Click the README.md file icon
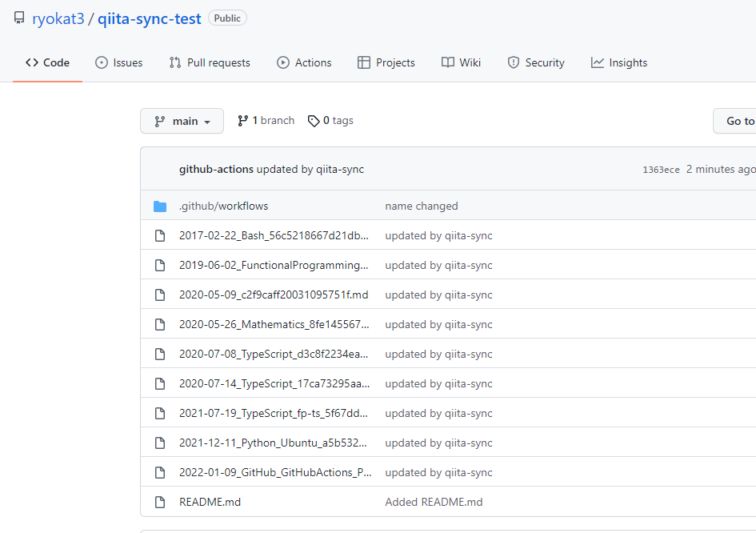Viewport: 756px width, 533px height. tap(160, 502)
